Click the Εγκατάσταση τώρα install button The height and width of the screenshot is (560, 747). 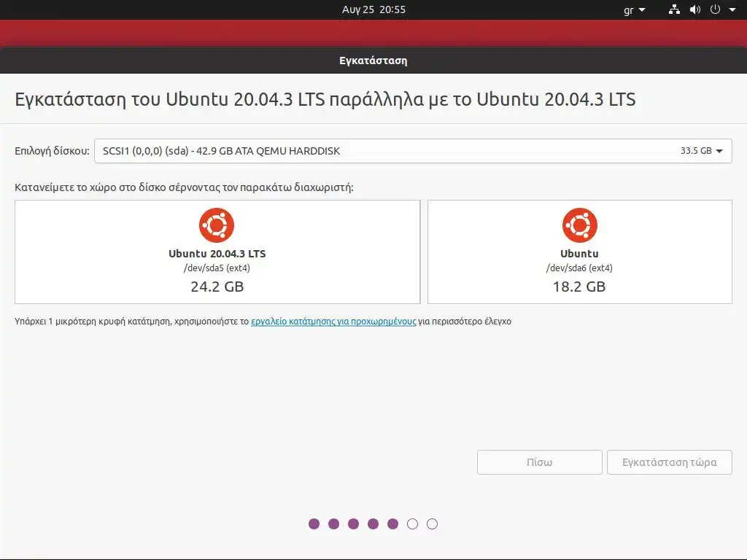670,462
